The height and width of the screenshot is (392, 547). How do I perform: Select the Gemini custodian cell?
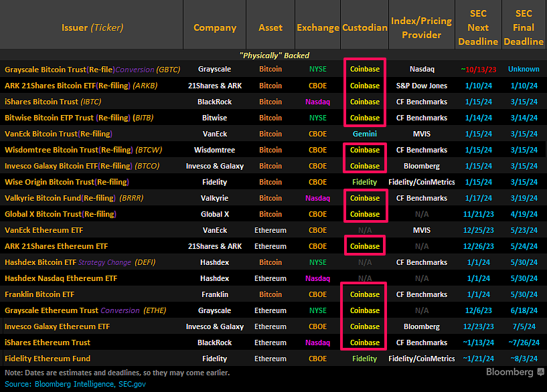pyautogui.click(x=364, y=134)
